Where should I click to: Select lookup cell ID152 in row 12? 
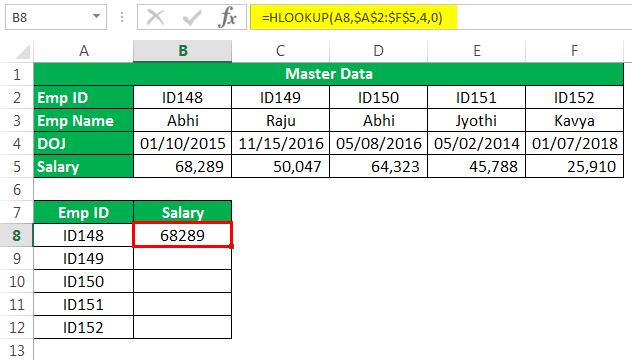(x=83, y=327)
